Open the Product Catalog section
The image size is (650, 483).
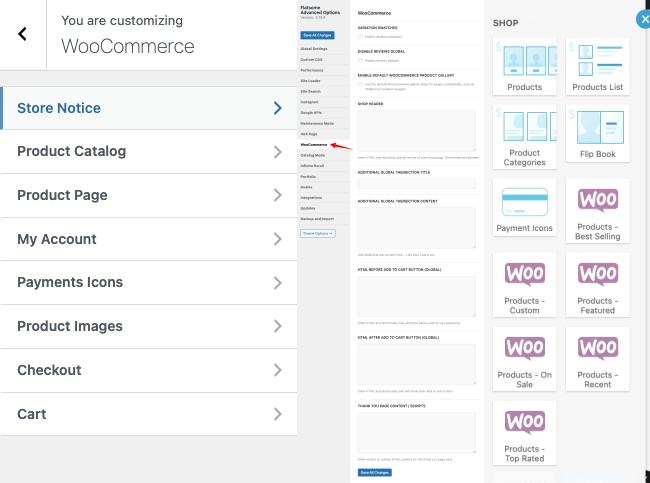point(148,152)
